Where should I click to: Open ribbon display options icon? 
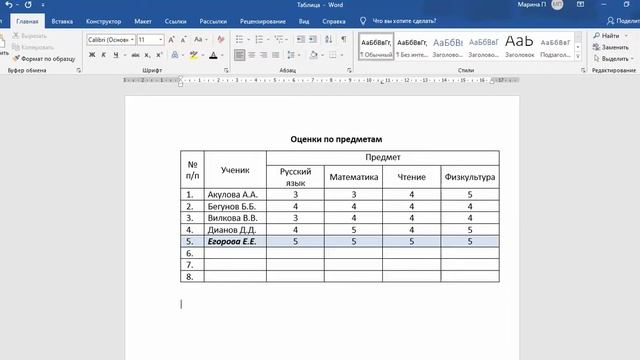[580, 4]
